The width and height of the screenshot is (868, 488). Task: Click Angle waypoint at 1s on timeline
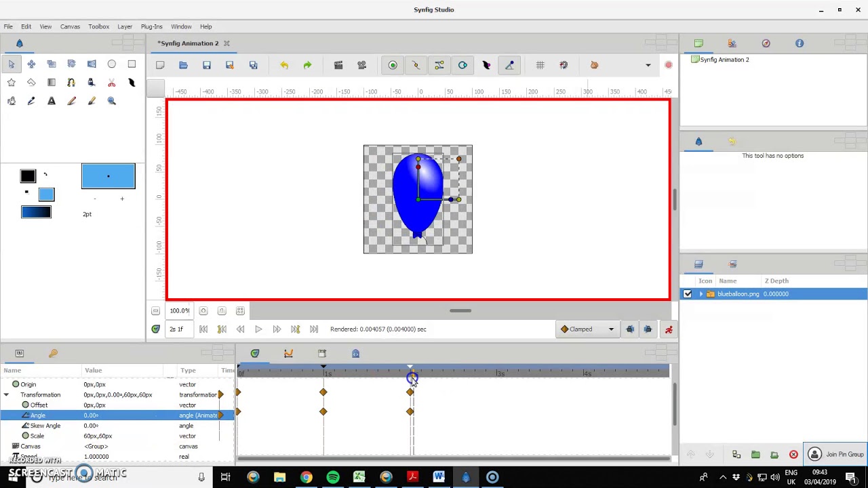(323, 412)
